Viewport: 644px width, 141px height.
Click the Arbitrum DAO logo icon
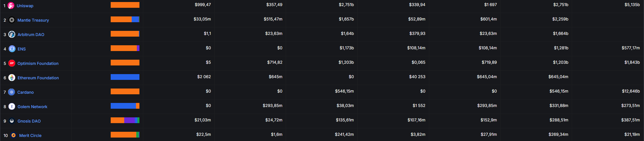(x=12, y=35)
